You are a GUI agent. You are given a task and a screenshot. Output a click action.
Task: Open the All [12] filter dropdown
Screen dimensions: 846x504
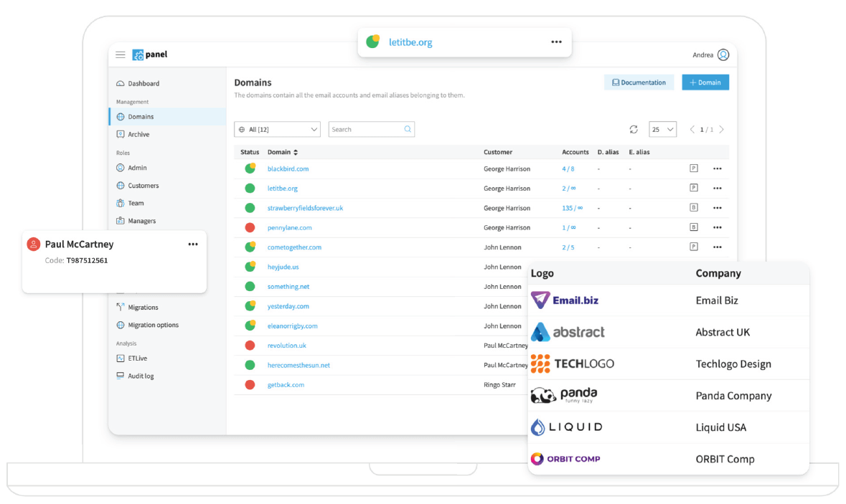click(277, 129)
